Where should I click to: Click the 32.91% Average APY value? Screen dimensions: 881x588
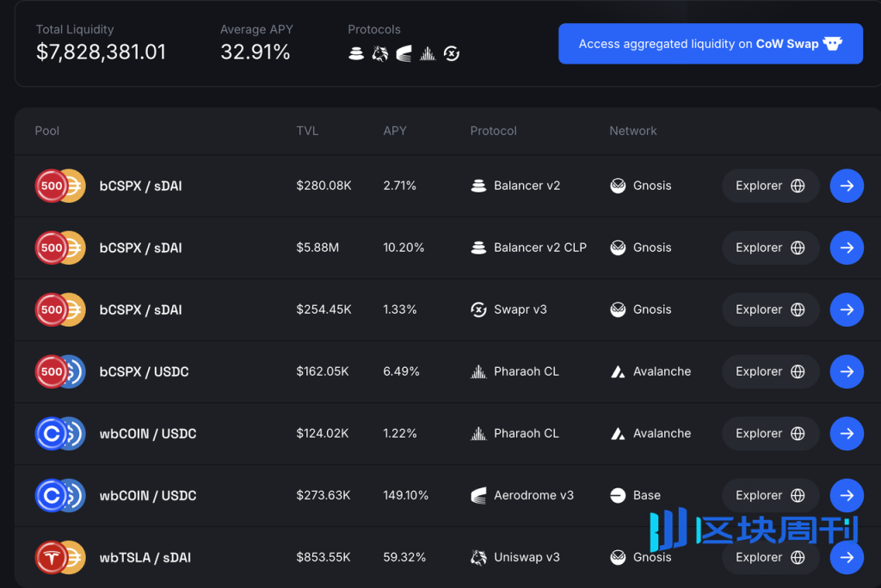coord(255,52)
